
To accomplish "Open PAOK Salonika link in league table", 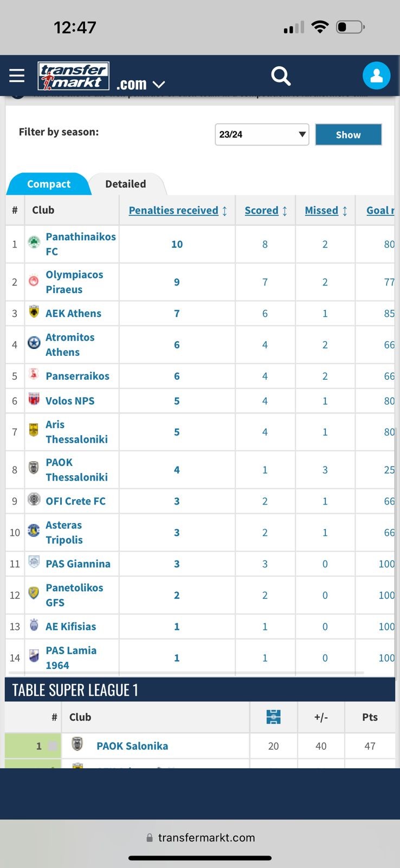I will pyautogui.click(x=132, y=746).
